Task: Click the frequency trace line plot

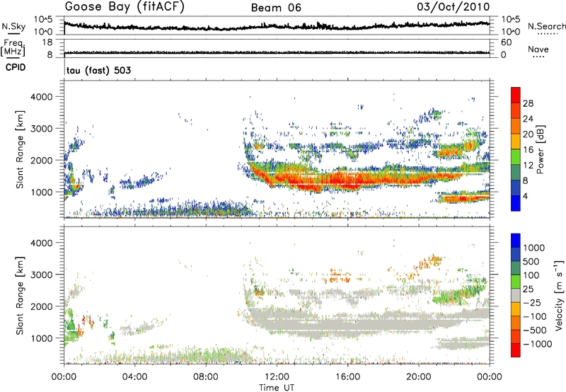Action: 277,52
